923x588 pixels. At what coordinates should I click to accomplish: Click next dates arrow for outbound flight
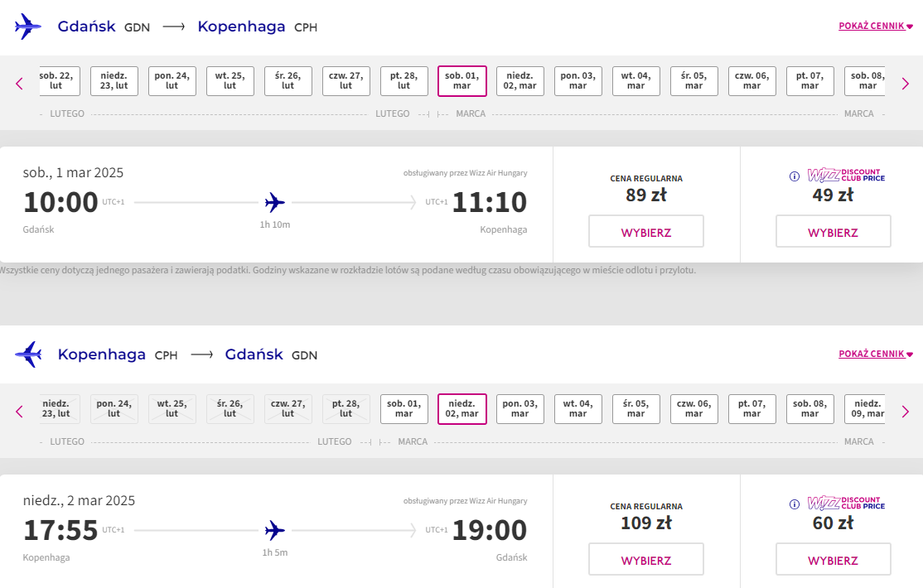(x=906, y=84)
